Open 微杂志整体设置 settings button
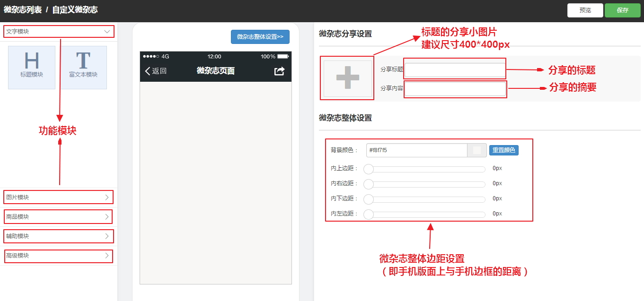 coord(260,37)
